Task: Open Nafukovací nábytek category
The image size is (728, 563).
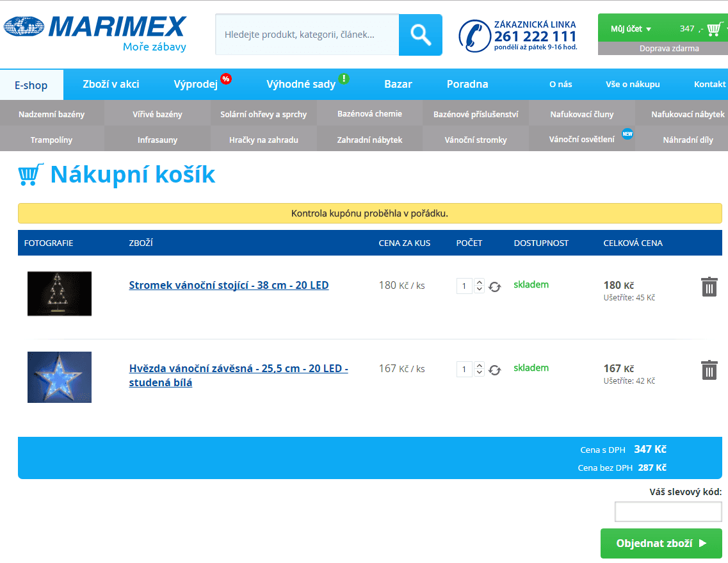Action: pyautogui.click(x=687, y=114)
